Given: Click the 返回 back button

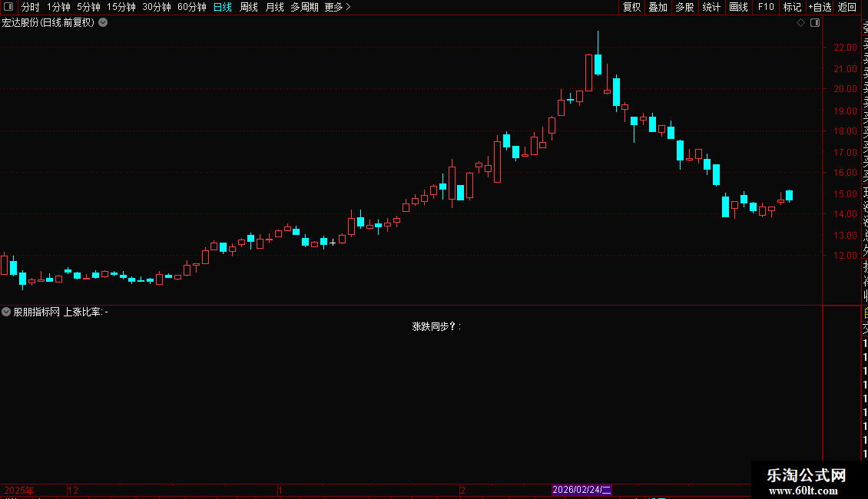Looking at the screenshot, I should point(847,7).
